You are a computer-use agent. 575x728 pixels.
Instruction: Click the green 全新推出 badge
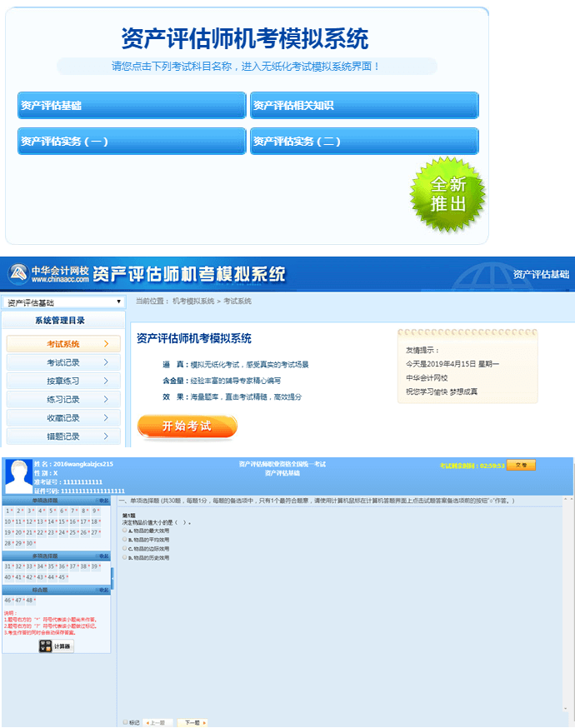pyautogui.click(x=447, y=194)
